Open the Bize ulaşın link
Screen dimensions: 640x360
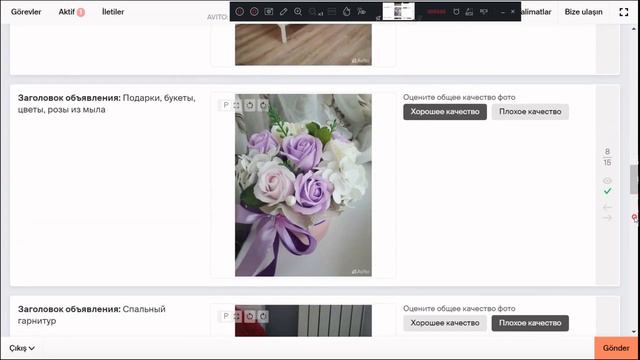click(583, 12)
